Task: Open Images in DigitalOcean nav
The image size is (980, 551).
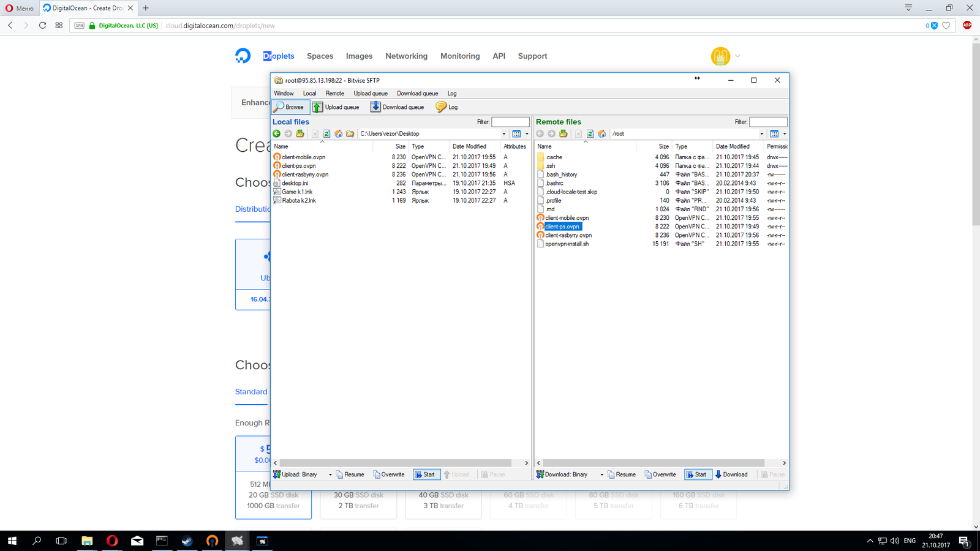Action: (359, 56)
